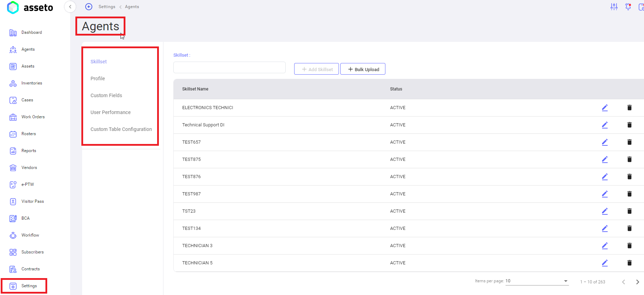
Task: Edit the TEST134 skillset
Action: 605,228
